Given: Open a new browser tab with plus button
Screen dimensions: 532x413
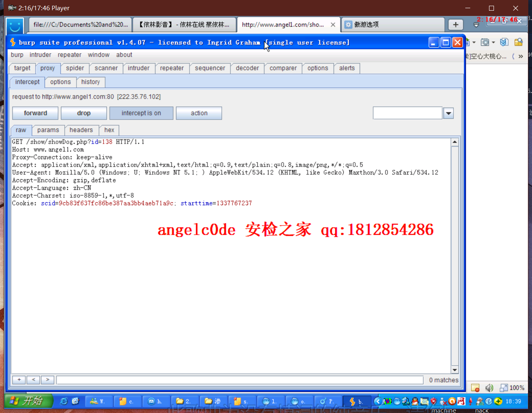Looking at the screenshot, I should 455,25.
